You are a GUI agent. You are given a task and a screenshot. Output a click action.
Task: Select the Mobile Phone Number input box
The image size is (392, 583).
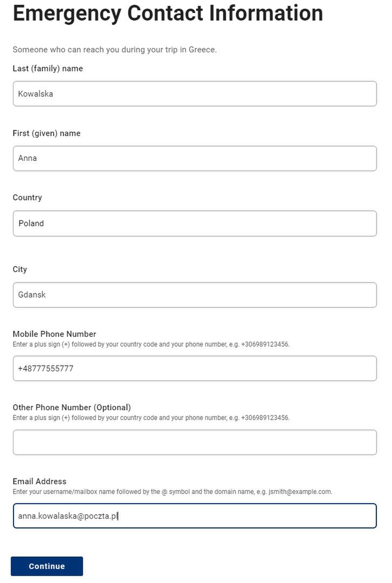click(x=194, y=369)
